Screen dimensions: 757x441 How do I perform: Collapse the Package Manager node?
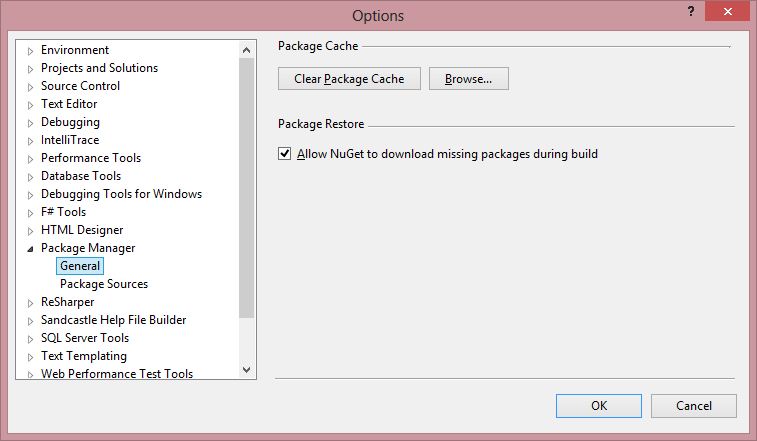(30, 249)
